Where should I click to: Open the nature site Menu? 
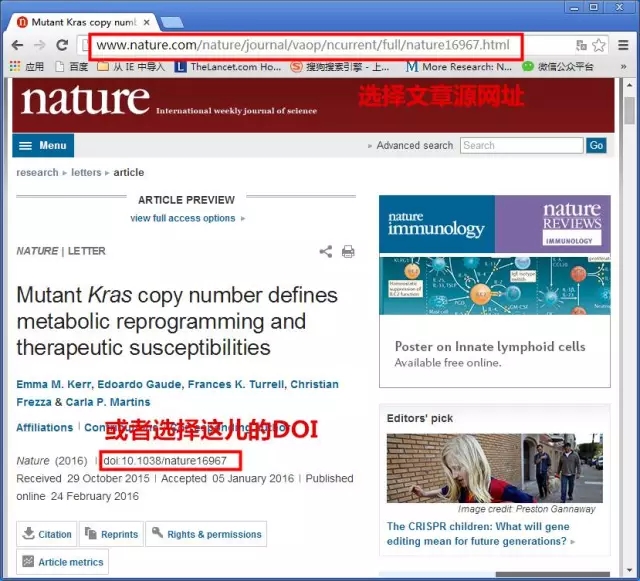[x=43, y=146]
